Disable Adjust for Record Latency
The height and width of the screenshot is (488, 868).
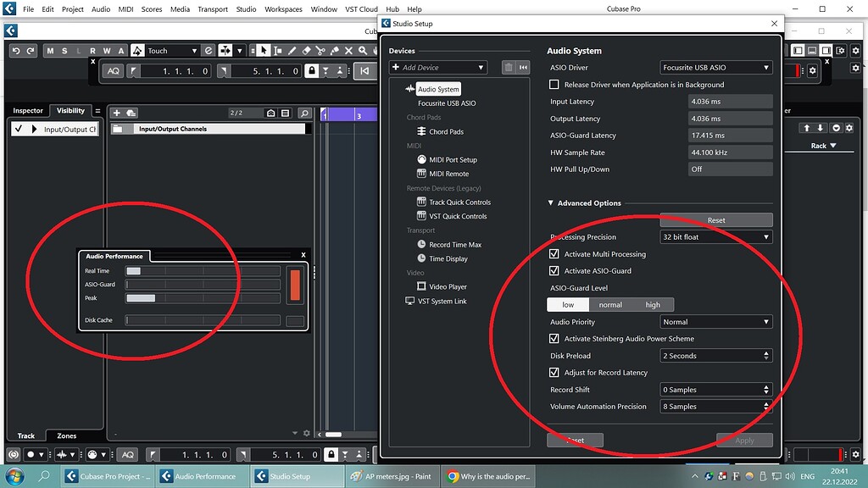[553, 372]
